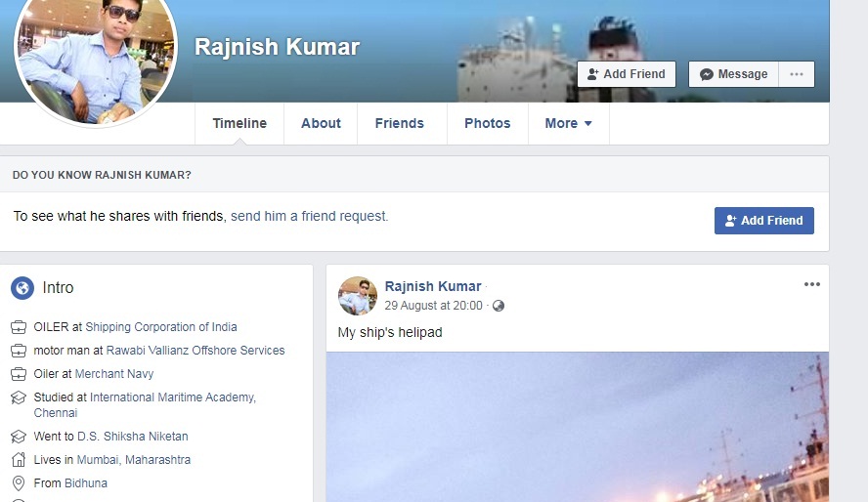Screen dimensions: 868x502
Task: Click Rajnish Kumar post author name
Action: click(x=433, y=286)
